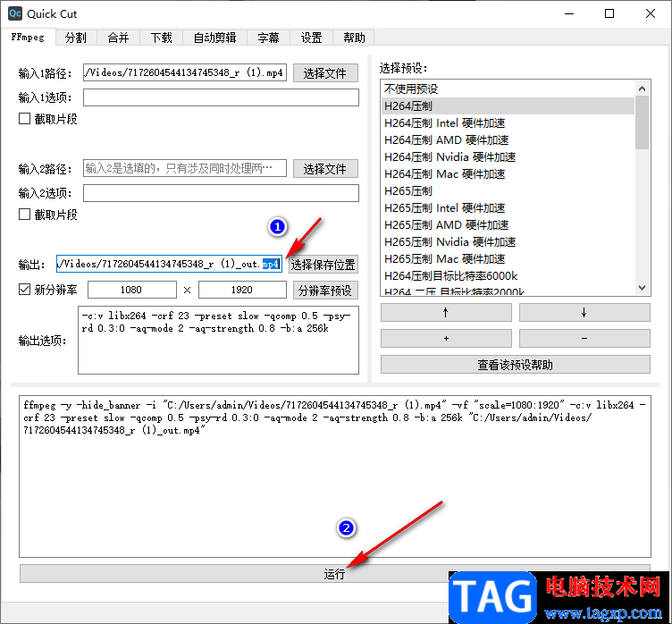Image resolution: width=672 pixels, height=624 pixels.
Task: Click preset list scroll down arrow
Action: point(642,287)
